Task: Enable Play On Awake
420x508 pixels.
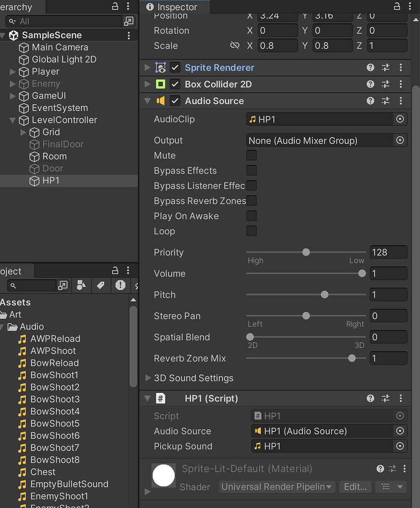Action: pyautogui.click(x=252, y=216)
